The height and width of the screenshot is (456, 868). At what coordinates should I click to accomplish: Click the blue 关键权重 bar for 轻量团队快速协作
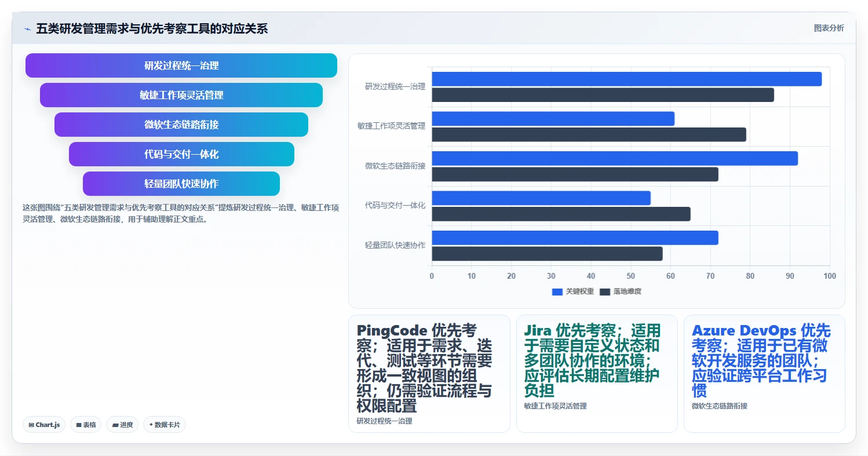[575, 238]
